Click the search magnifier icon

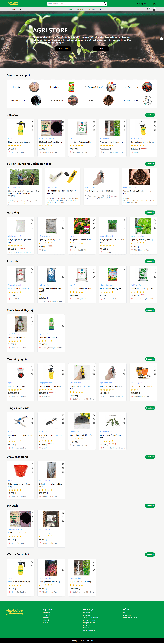pyautogui.click(x=105, y=3)
